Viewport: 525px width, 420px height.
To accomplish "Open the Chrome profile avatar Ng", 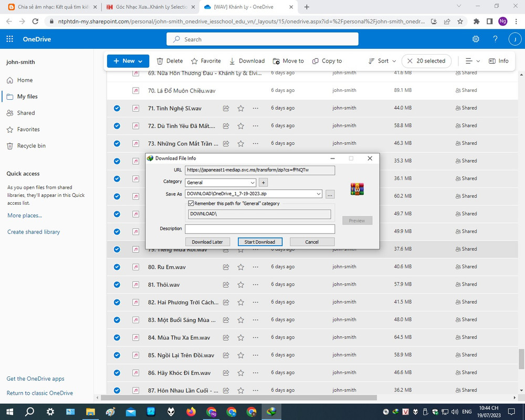I will [x=502, y=22].
